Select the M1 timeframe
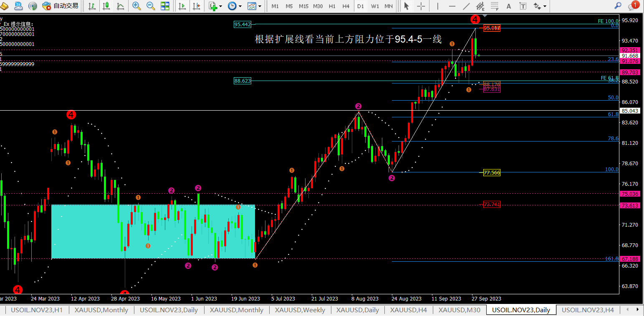 (275, 6)
